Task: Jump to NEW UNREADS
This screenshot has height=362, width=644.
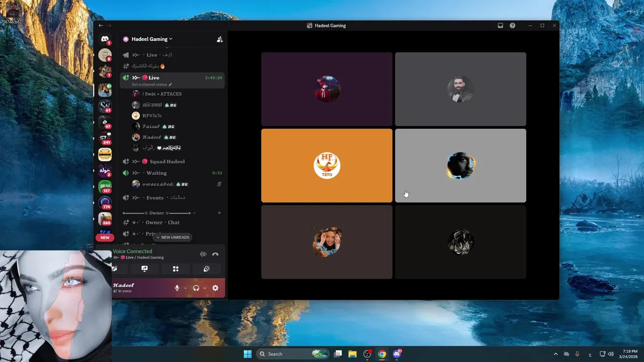Action: 173,237
